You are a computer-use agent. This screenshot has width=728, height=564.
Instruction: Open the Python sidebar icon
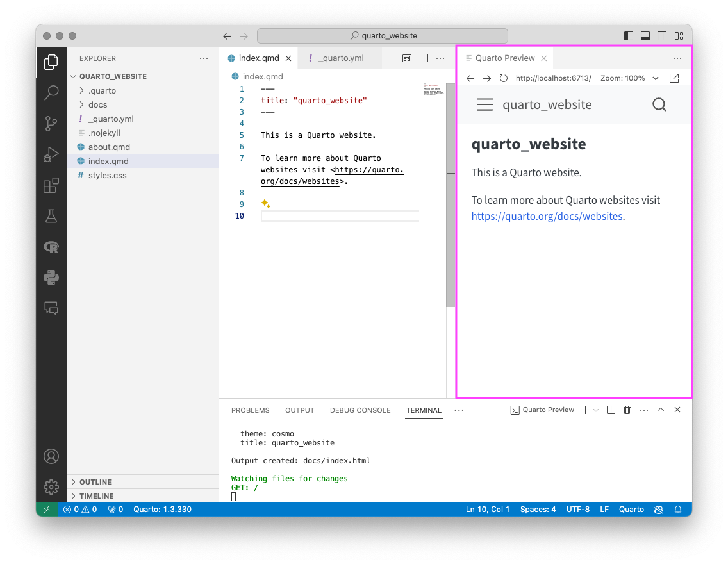tap(51, 278)
